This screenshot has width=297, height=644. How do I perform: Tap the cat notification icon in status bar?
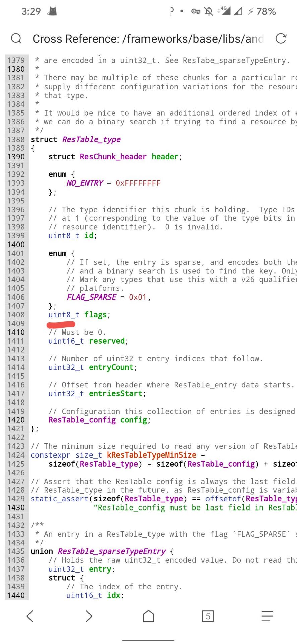click(52, 11)
